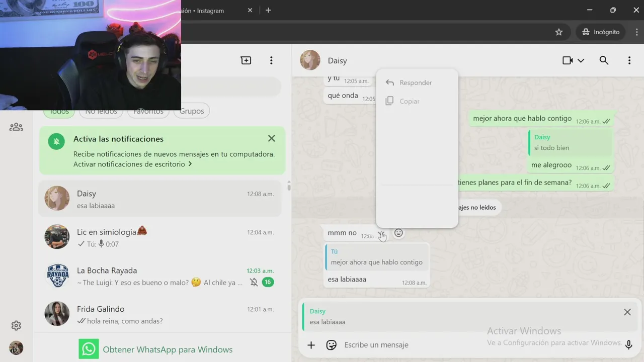Filter chats by No leídos
Image resolution: width=644 pixels, height=362 pixels.
coord(101,112)
